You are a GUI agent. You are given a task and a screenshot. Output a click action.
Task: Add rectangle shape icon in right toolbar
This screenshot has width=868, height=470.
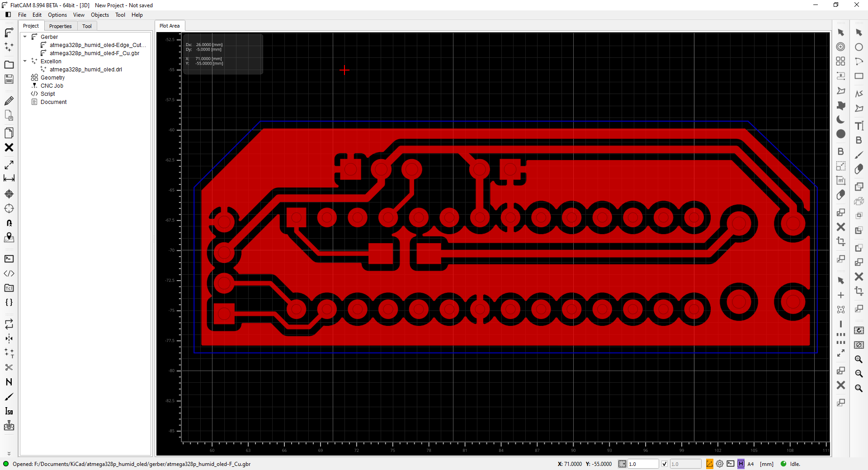pyautogui.click(x=859, y=76)
